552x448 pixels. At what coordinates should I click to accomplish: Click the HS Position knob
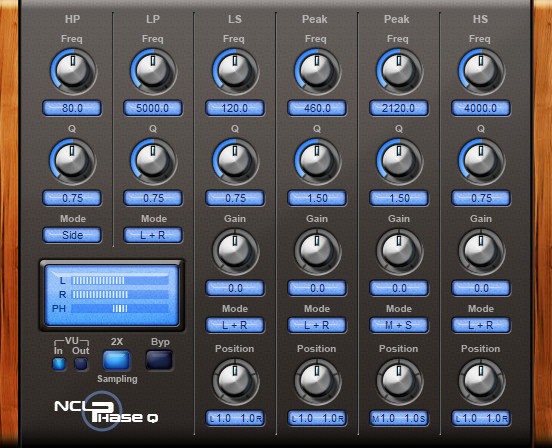(x=481, y=381)
